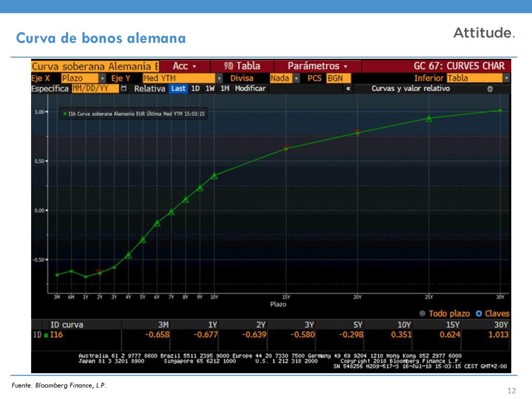Click the -0.580 value cell
Viewport: 532px width, 399px height.
click(303, 335)
